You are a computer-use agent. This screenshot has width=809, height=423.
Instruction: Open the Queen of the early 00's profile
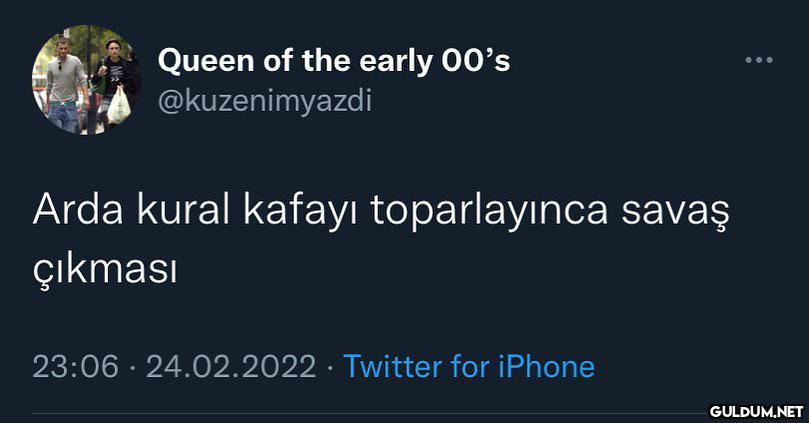click(x=334, y=61)
